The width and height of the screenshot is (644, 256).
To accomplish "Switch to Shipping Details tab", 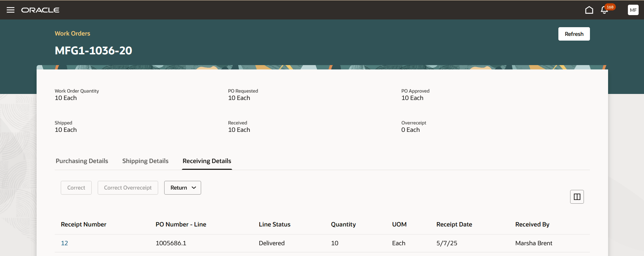I will [x=145, y=161].
